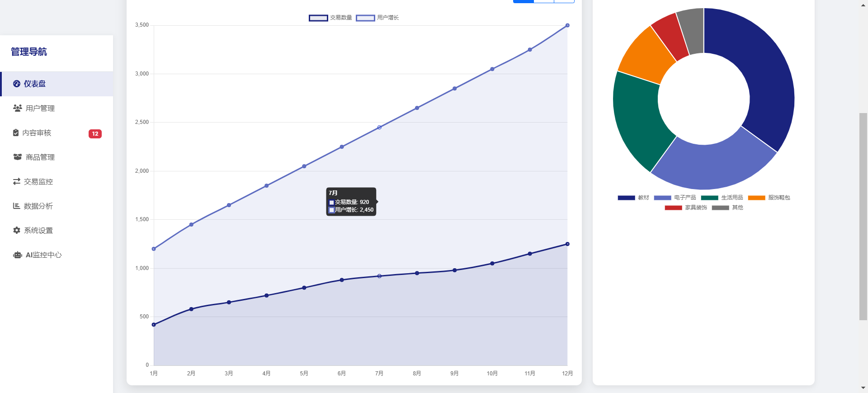Click the 5月 x-axis label
Screen dimensions: 868x393
(x=304, y=374)
